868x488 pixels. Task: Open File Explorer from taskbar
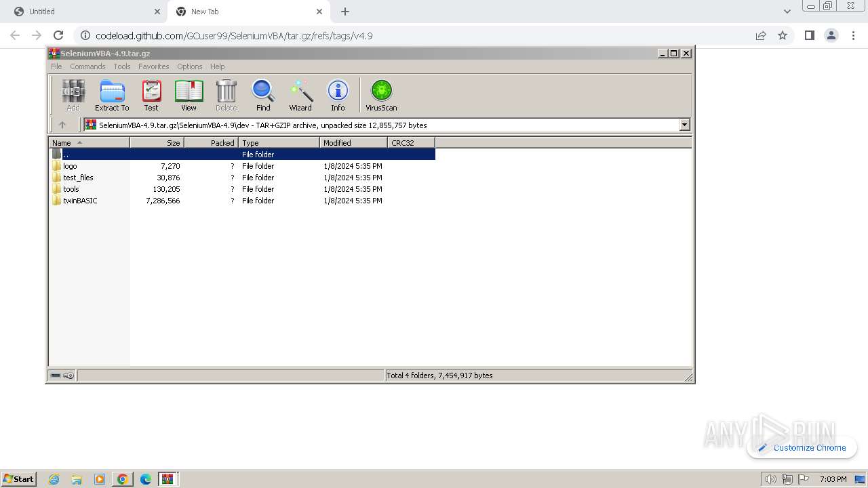tap(77, 479)
